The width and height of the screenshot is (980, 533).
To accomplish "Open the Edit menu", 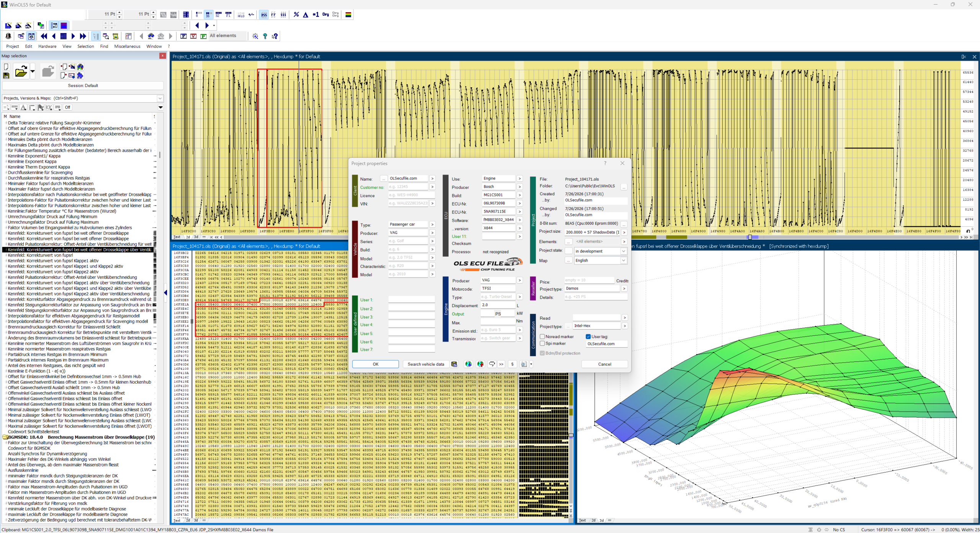I will coord(29,46).
